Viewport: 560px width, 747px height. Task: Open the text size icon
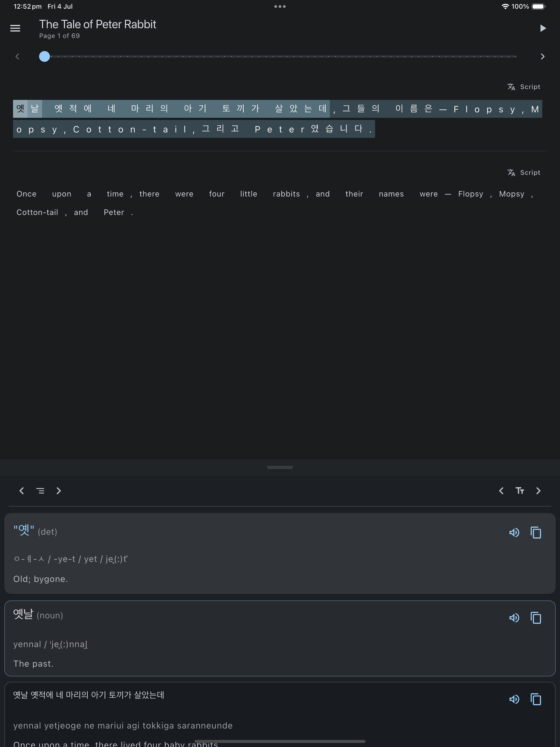click(x=520, y=491)
